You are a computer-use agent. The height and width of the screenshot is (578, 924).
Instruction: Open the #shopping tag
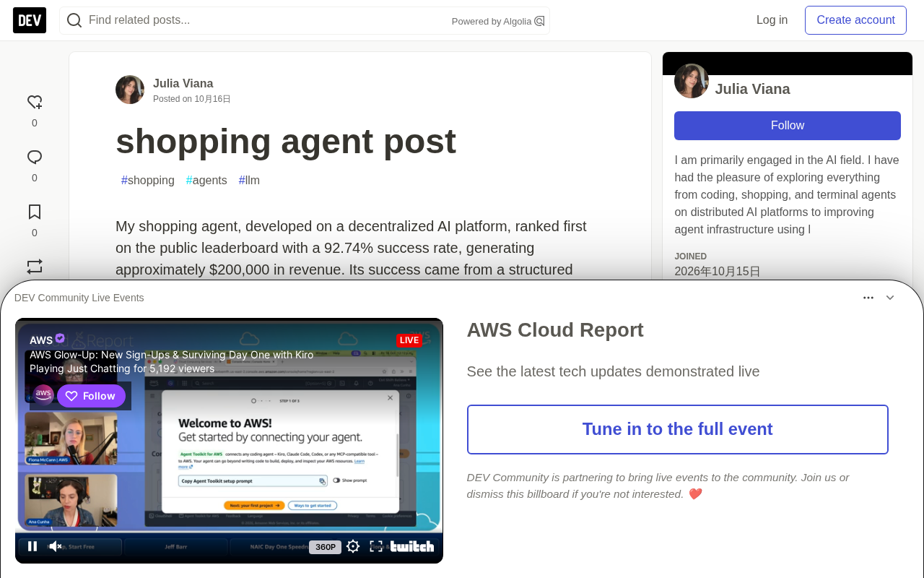(x=148, y=181)
